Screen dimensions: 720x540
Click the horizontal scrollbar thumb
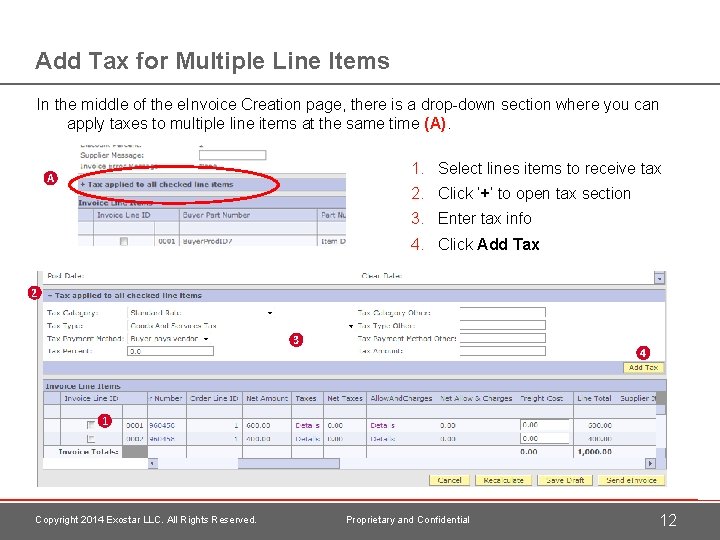pos(289,463)
